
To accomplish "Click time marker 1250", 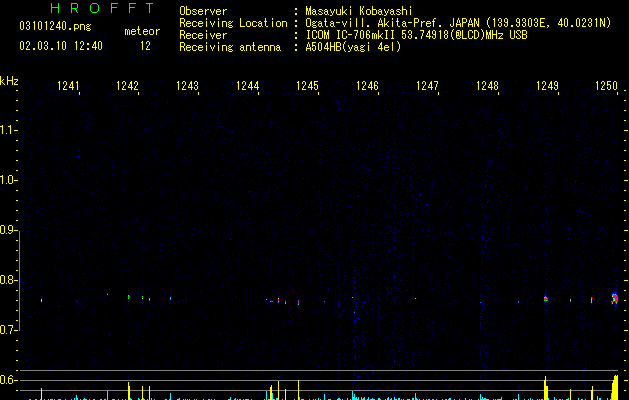I will (x=607, y=86).
